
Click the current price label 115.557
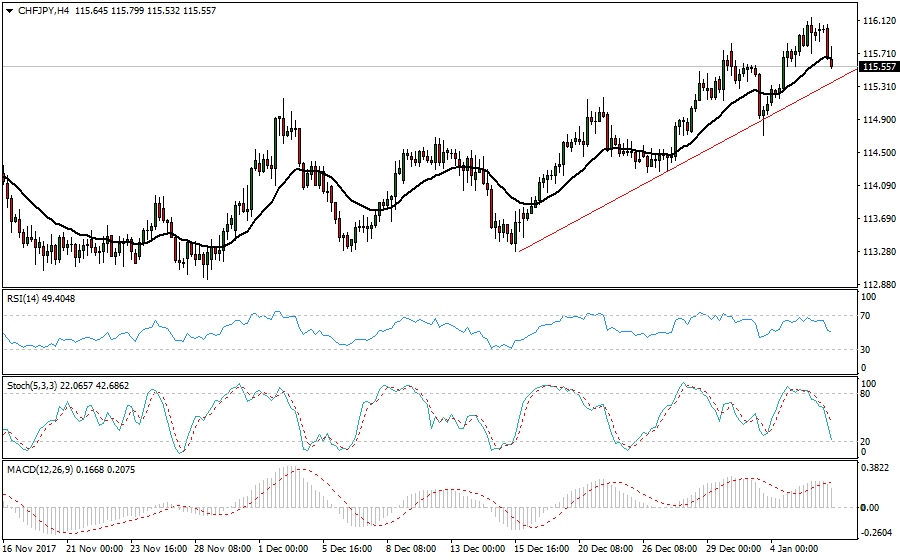[x=879, y=67]
